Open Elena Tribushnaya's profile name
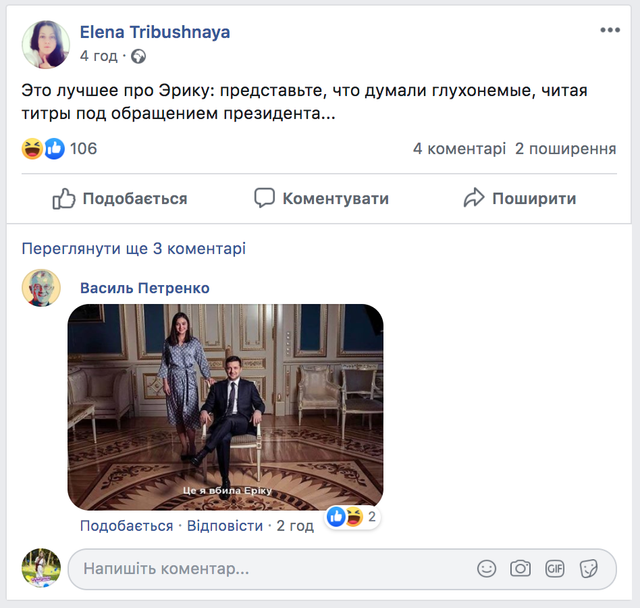This screenshot has width=640, height=608. tap(155, 32)
